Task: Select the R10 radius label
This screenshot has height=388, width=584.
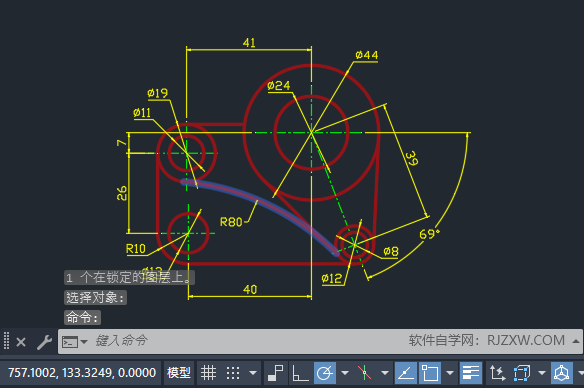Action: click(x=136, y=249)
